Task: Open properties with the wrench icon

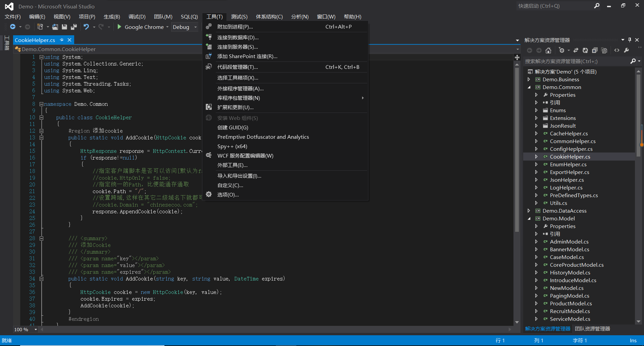Action: point(626,50)
